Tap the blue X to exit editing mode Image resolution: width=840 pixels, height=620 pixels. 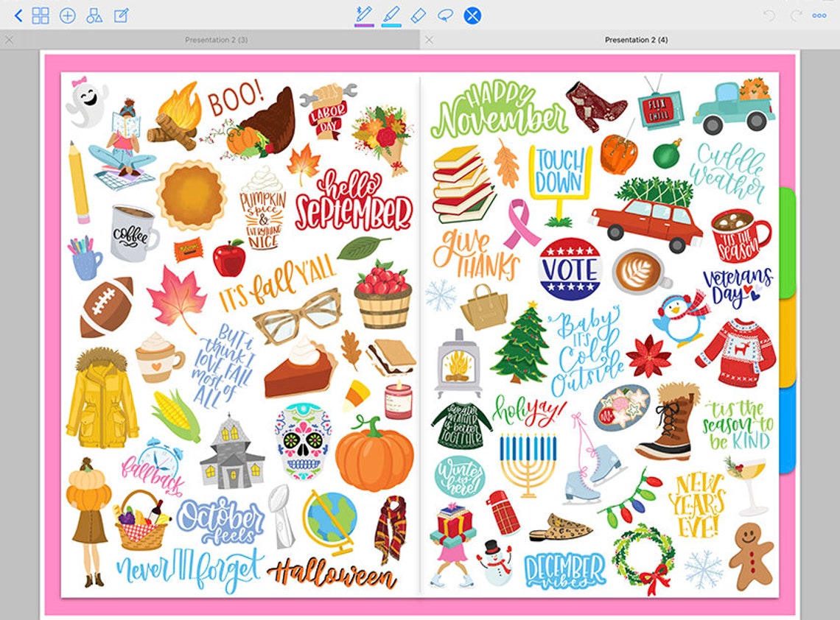tap(471, 13)
